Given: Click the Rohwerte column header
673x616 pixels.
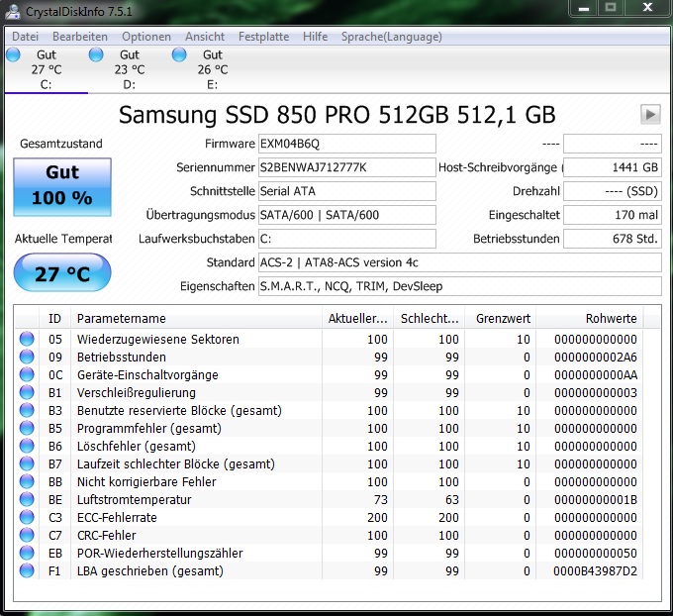Looking at the screenshot, I should tap(589, 318).
